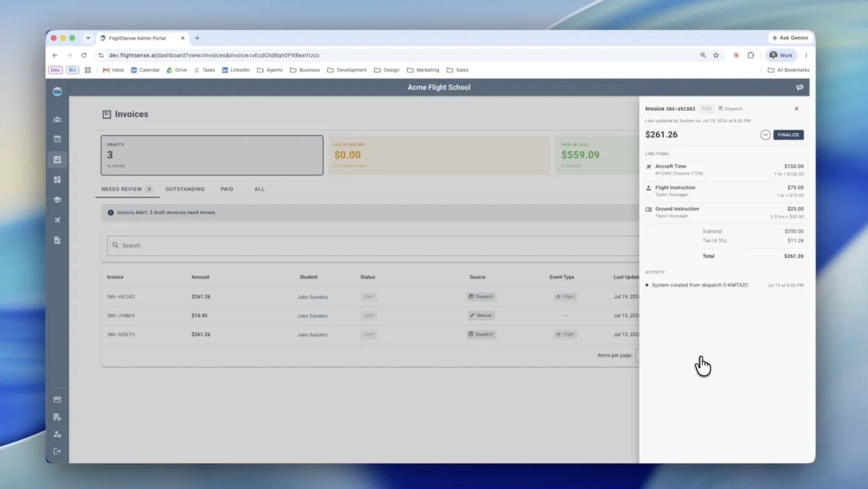868x489 pixels.
Task: Click the Amount column header
Action: pyautogui.click(x=201, y=277)
